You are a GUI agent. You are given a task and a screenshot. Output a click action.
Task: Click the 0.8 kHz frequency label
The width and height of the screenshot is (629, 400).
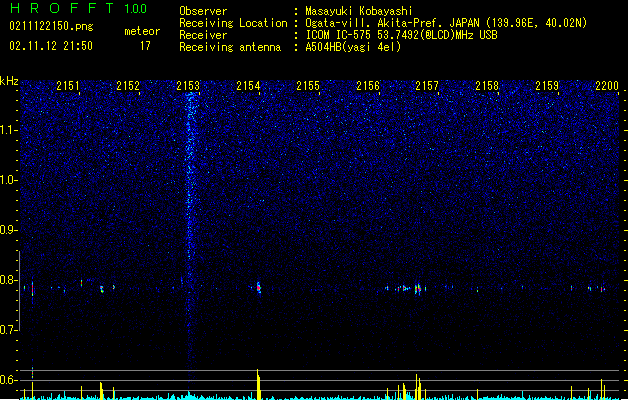coord(8,280)
